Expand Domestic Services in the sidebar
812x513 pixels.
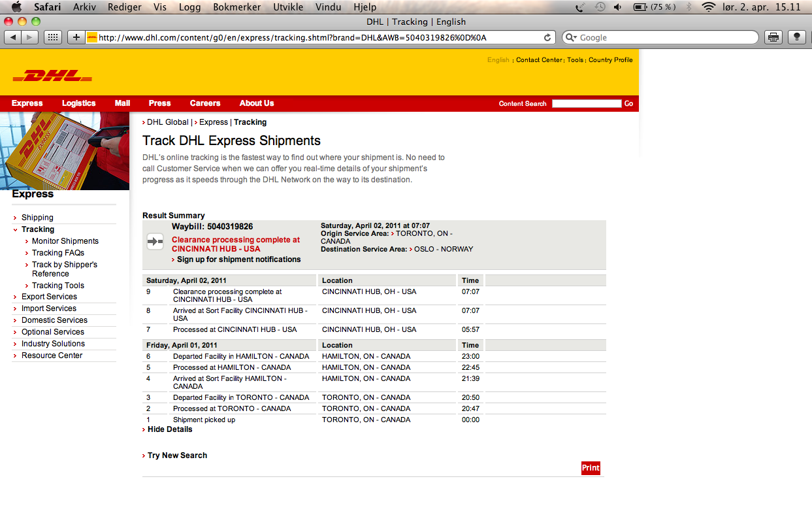tap(54, 320)
